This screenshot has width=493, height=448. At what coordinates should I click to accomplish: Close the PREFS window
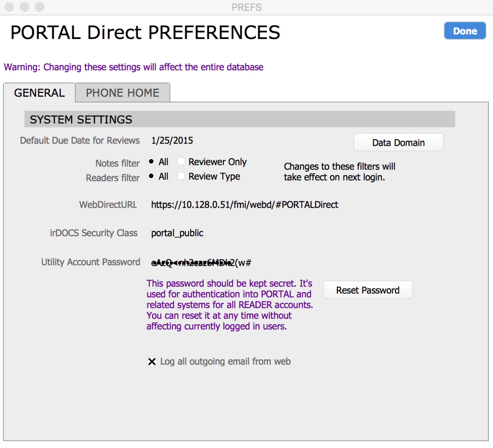coord(9,7)
